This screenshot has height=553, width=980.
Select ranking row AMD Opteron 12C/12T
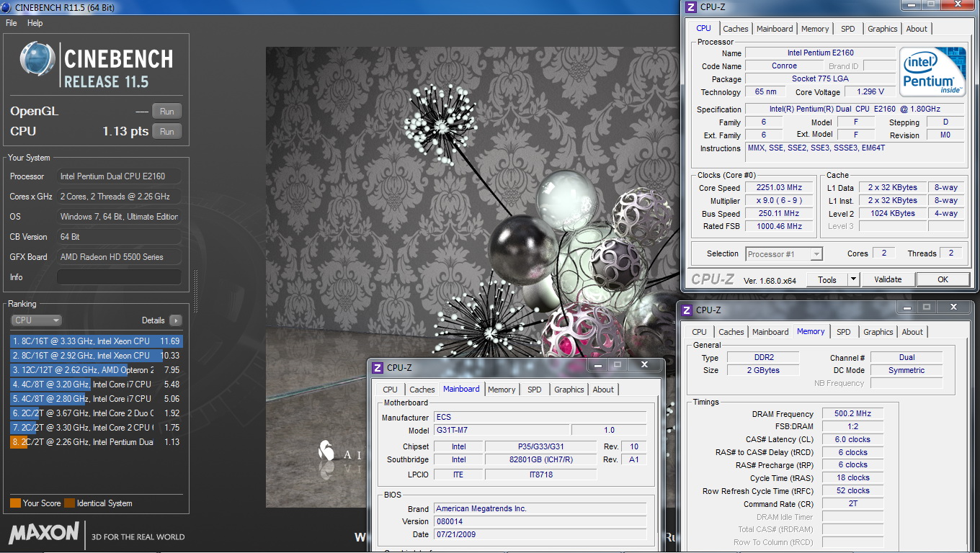97,370
